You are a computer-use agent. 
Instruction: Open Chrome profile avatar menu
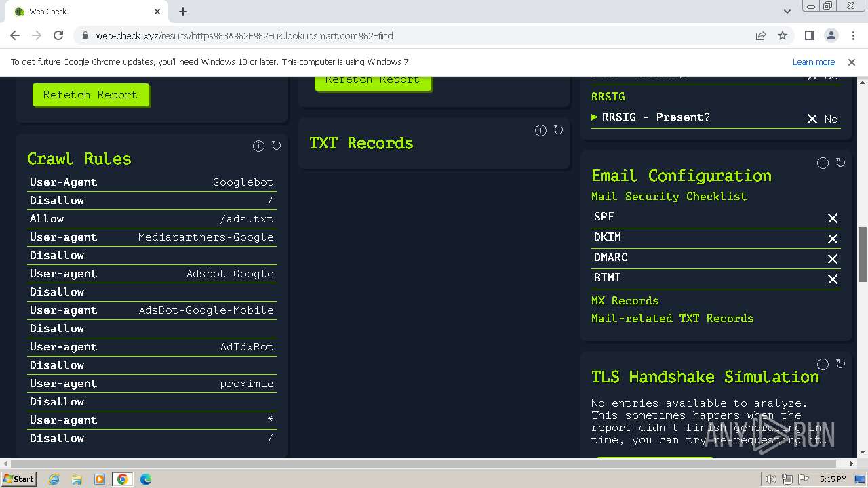tap(831, 35)
